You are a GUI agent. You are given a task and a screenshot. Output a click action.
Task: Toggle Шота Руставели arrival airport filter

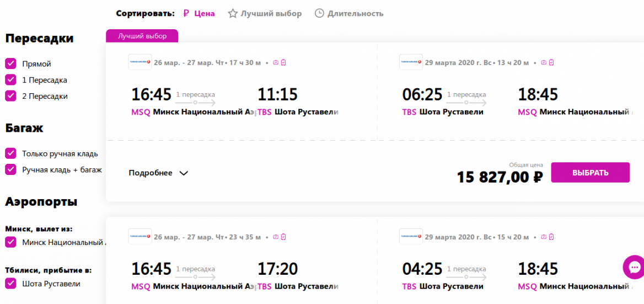(x=10, y=284)
